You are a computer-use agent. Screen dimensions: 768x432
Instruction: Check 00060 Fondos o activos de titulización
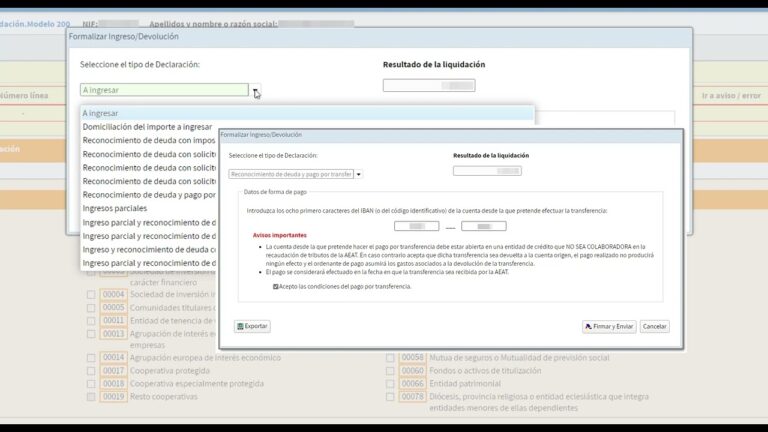pos(390,371)
